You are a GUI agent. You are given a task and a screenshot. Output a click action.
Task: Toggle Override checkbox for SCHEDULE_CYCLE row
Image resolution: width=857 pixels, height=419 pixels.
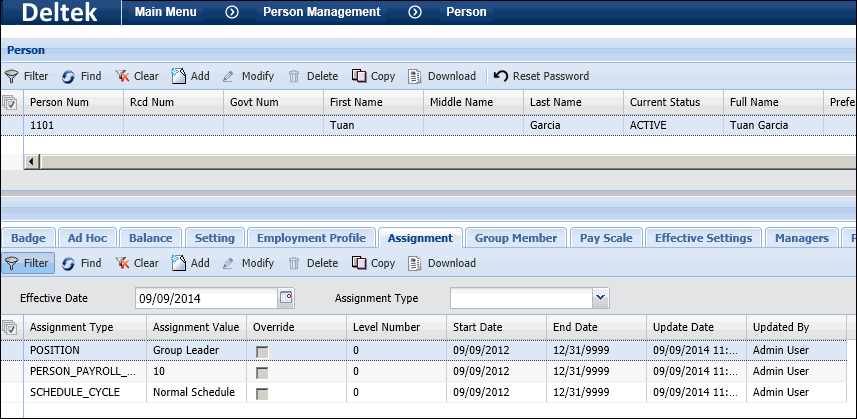(262, 393)
